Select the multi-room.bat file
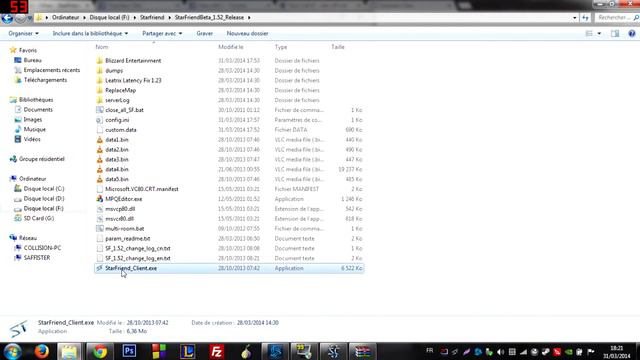The height and width of the screenshot is (360, 640). [x=124, y=229]
